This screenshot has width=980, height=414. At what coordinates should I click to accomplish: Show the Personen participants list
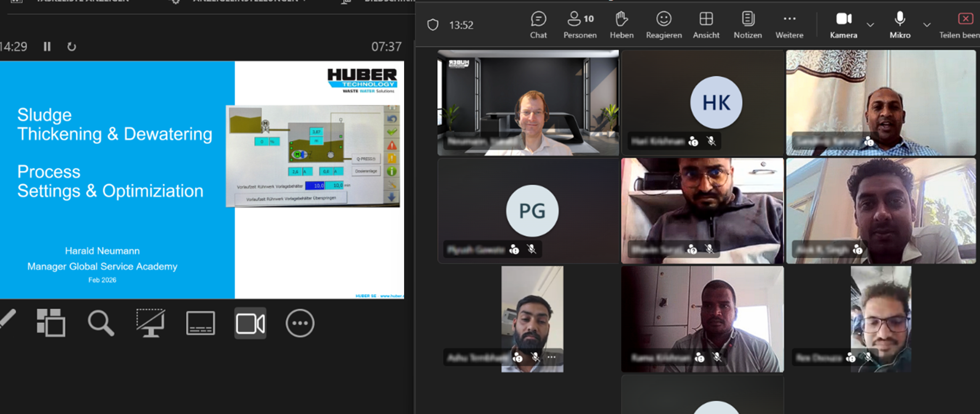580,25
